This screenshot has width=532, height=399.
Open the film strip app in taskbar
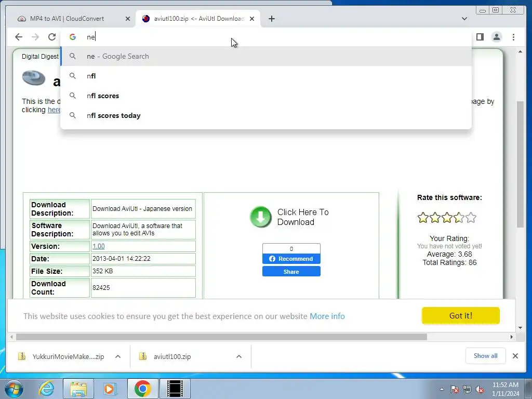(175, 389)
